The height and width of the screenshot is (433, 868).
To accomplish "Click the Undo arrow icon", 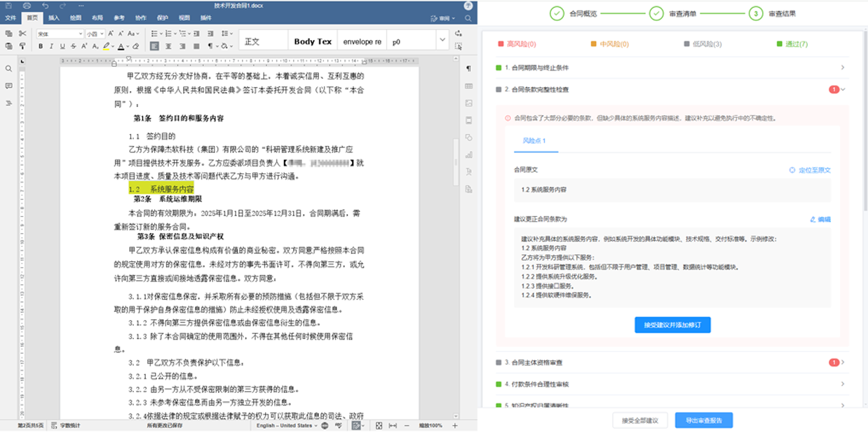I will pyautogui.click(x=45, y=6).
